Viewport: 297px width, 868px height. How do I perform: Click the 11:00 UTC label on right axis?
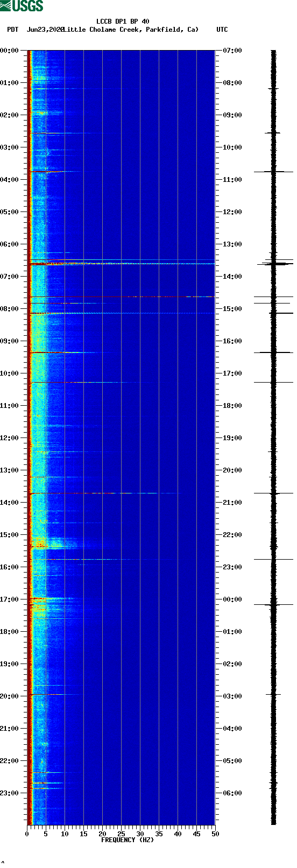tap(232, 180)
